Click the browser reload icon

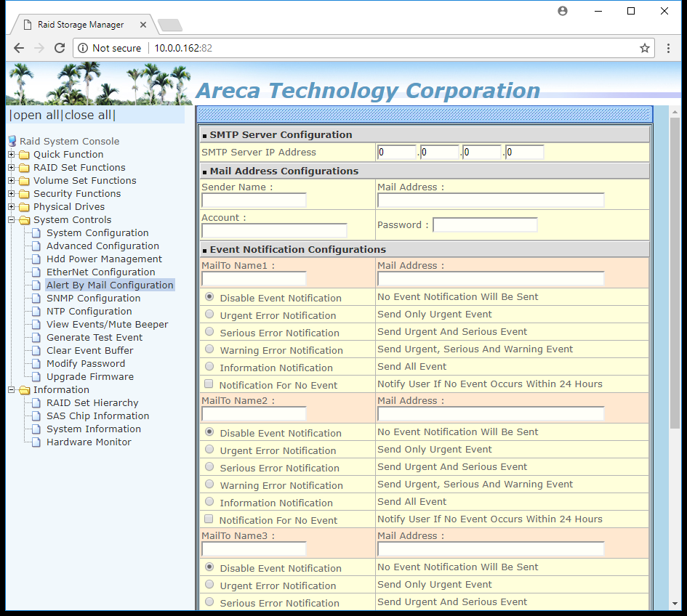point(60,48)
